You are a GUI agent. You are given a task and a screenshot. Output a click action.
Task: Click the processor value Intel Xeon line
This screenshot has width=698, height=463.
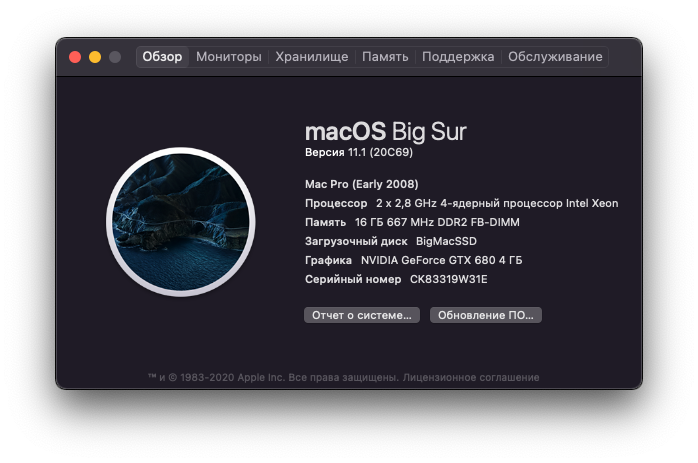(x=497, y=203)
